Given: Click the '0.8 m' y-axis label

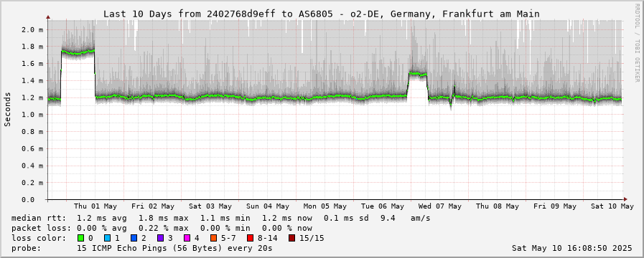Looking at the screenshot, I should 32,132.
